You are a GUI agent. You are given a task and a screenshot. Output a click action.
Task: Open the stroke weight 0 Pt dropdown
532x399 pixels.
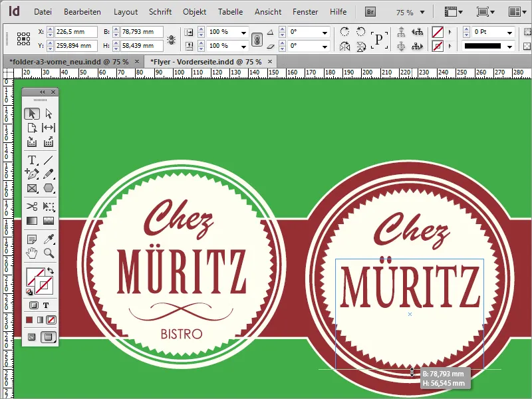click(x=509, y=32)
